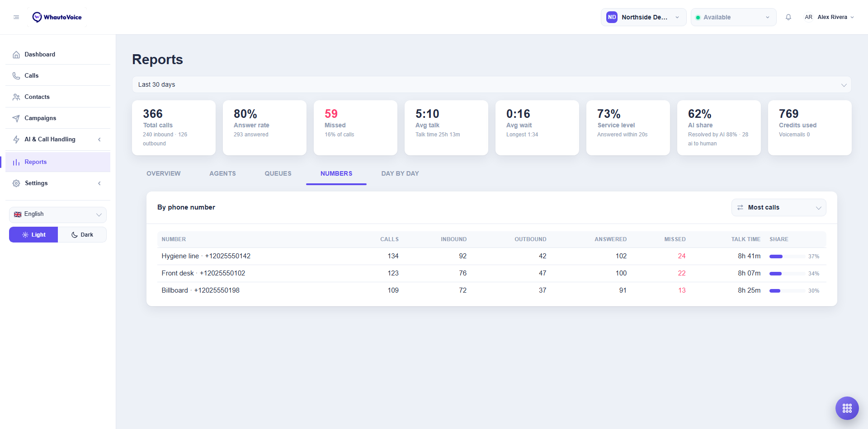Click the WhautoVoice logo
Image resolution: width=868 pixels, height=429 pixels.
click(x=57, y=17)
